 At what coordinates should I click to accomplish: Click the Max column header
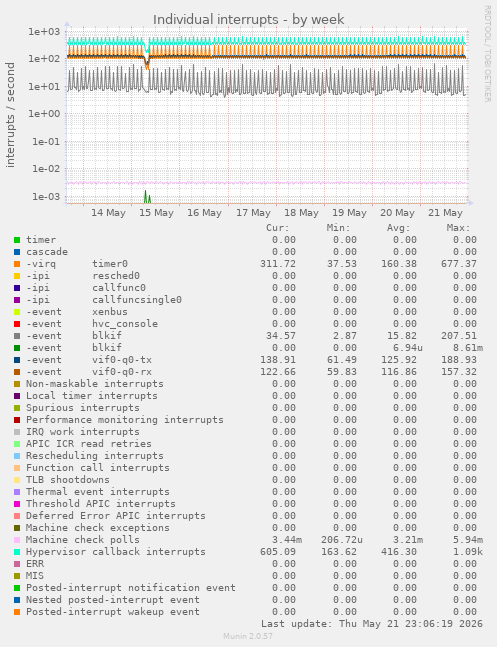click(x=458, y=228)
